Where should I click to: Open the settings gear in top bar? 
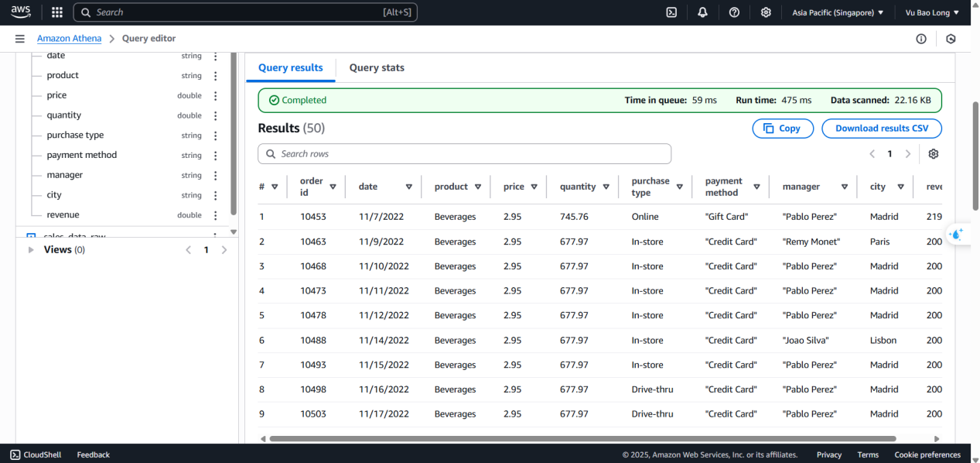(766, 12)
